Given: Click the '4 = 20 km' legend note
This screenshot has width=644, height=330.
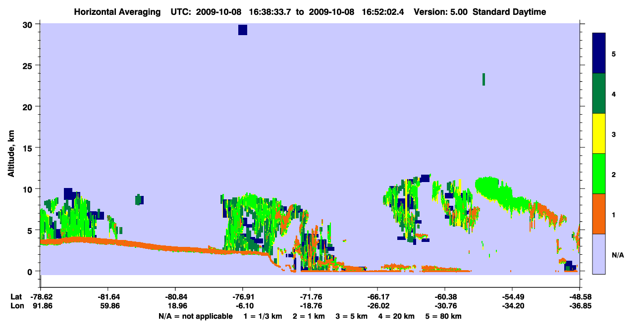Looking at the screenshot, I should [396, 316].
